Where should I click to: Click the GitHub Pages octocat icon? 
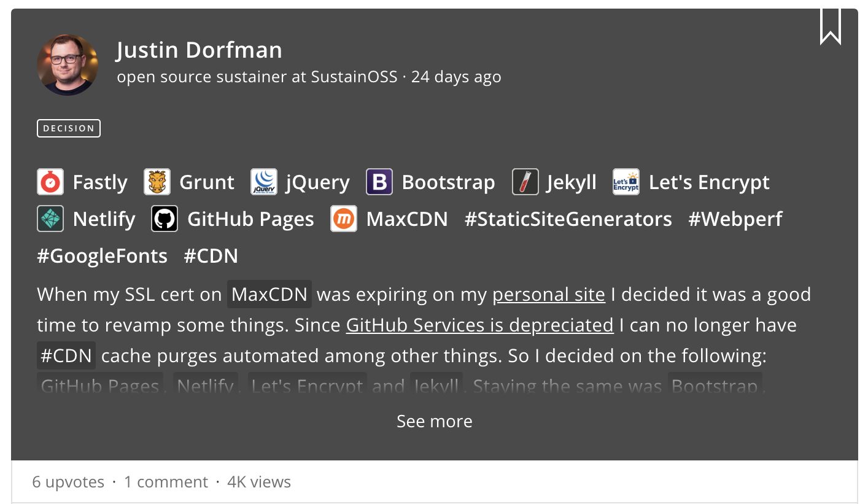pyautogui.click(x=165, y=219)
